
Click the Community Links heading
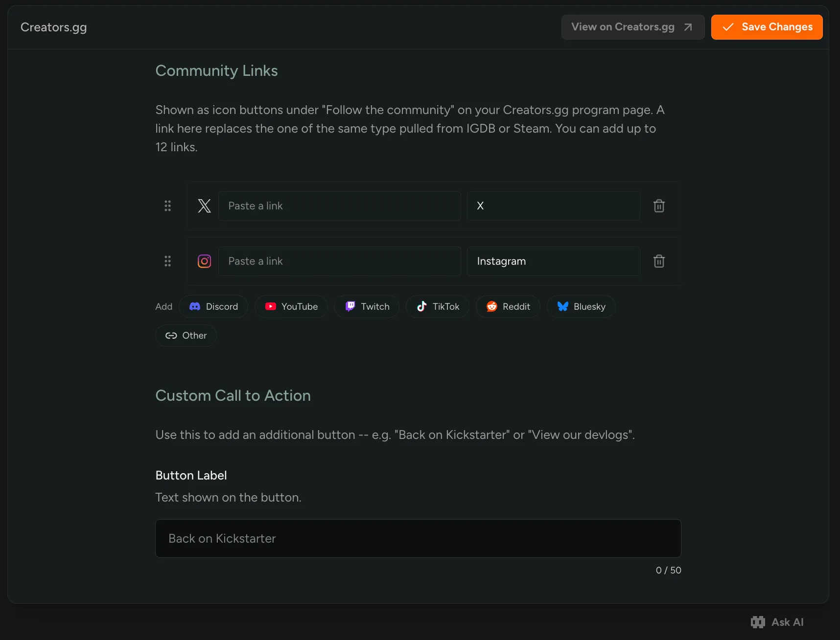point(216,71)
